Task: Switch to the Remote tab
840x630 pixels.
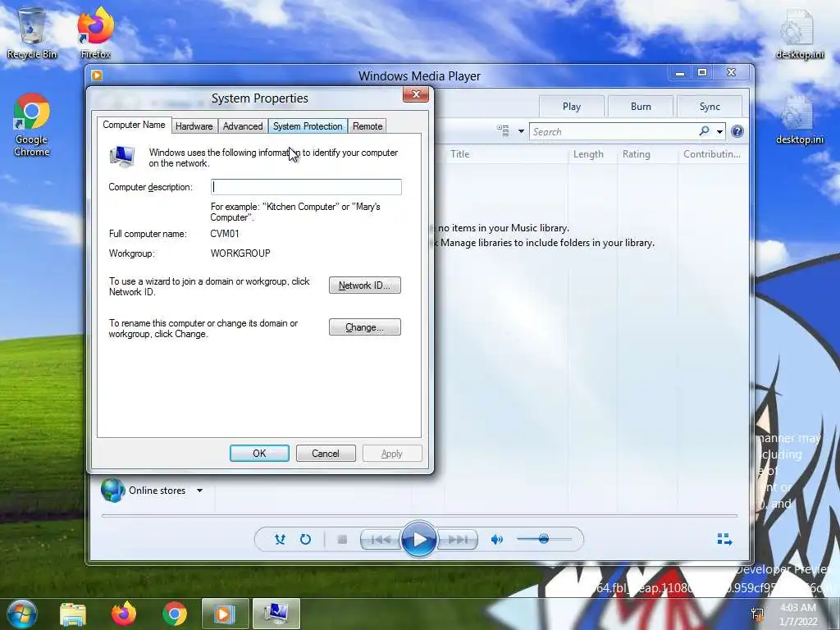Action: 367,126
